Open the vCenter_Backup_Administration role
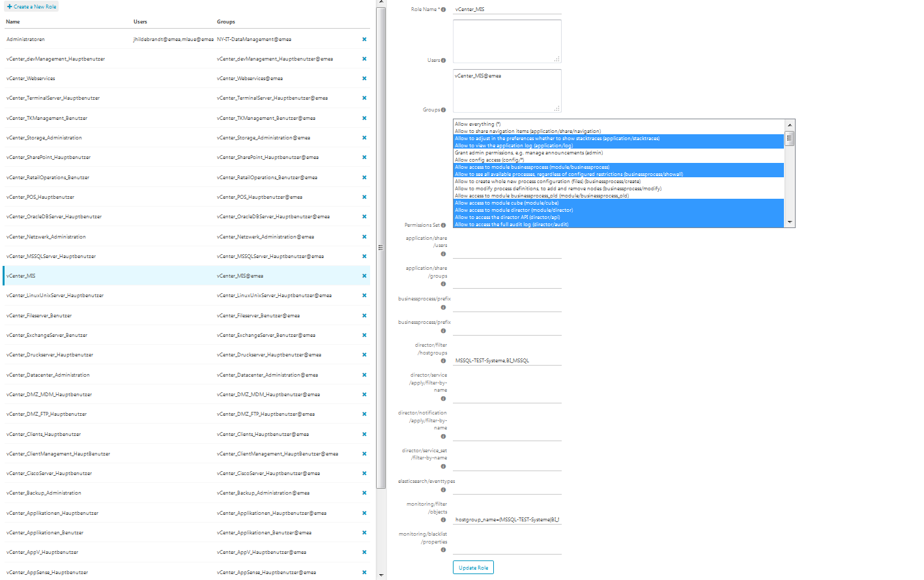This screenshot has height=580, width=924. point(44,493)
